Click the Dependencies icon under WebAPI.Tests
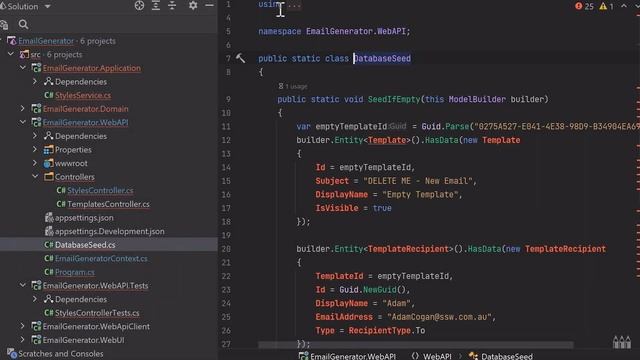This screenshot has width=640, height=360. point(49,299)
